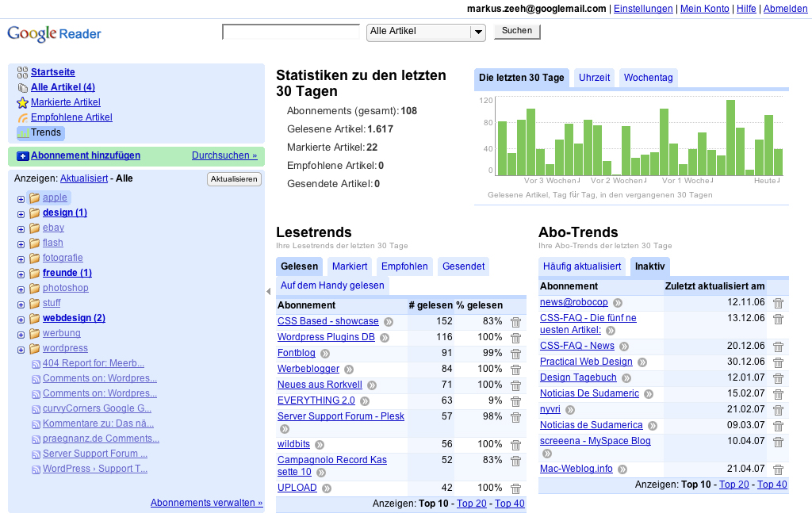This screenshot has width=812, height=521.
Task: Click the Aktualisieren button
Action: click(x=234, y=179)
